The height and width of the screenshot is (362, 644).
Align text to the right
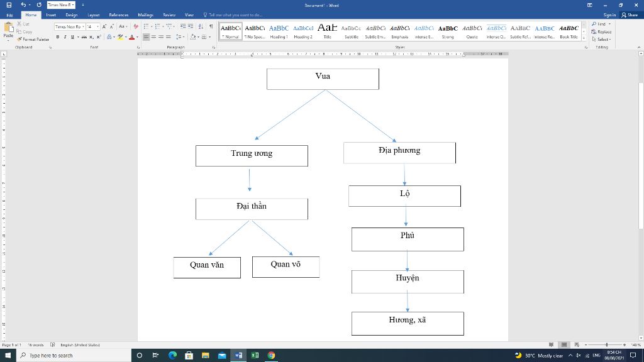161,37
